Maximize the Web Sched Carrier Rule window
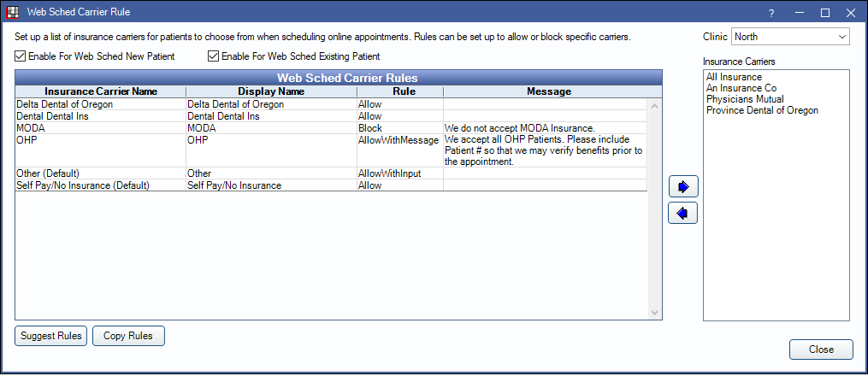The height and width of the screenshot is (376, 868). click(x=825, y=13)
